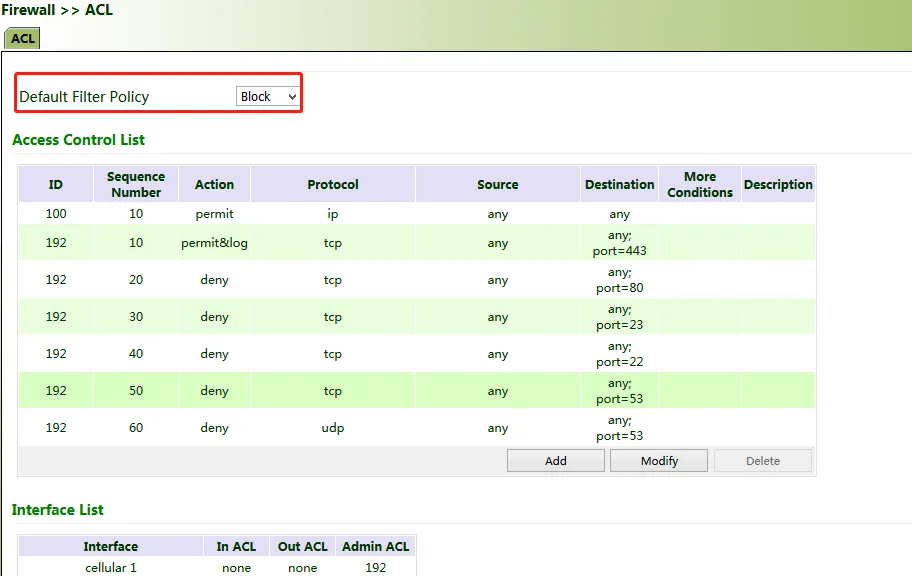Click sequence number 50 cell
Viewport: 912px width, 576px height.
[x=136, y=391]
